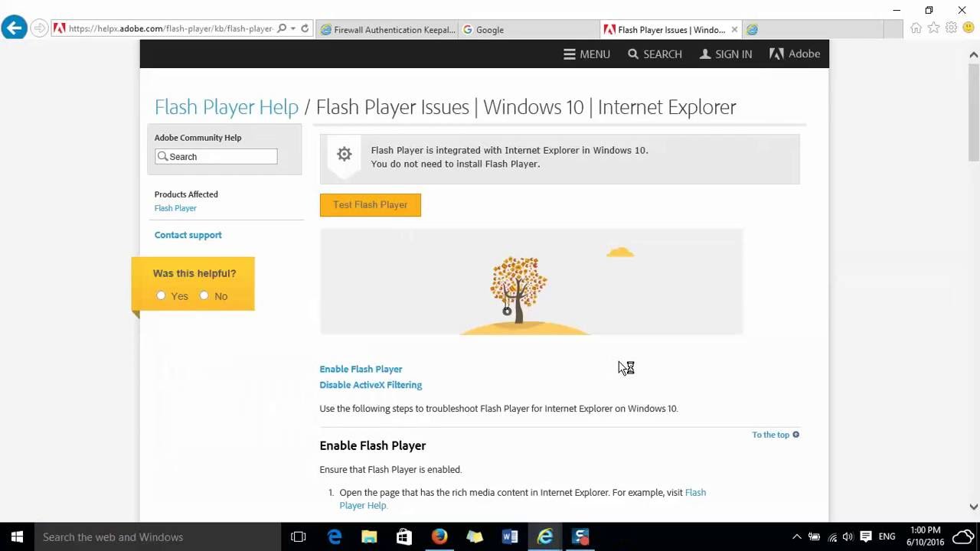Image resolution: width=980 pixels, height=551 pixels.
Task: Click the smiley feedback icon
Action: click(x=969, y=28)
